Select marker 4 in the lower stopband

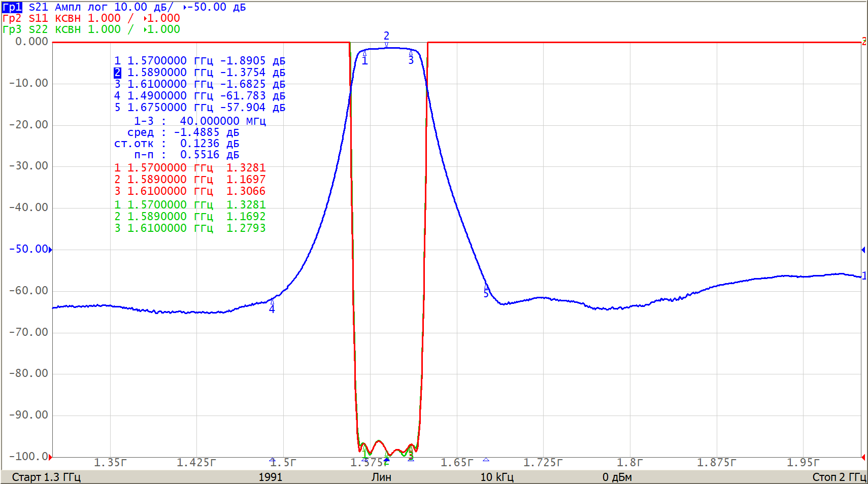pyautogui.click(x=272, y=301)
